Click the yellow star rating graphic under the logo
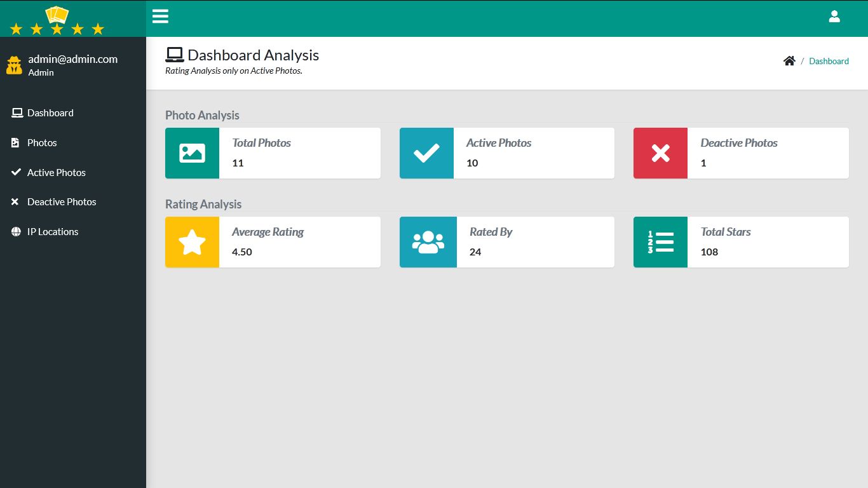The height and width of the screenshot is (488, 868). pos(57,28)
